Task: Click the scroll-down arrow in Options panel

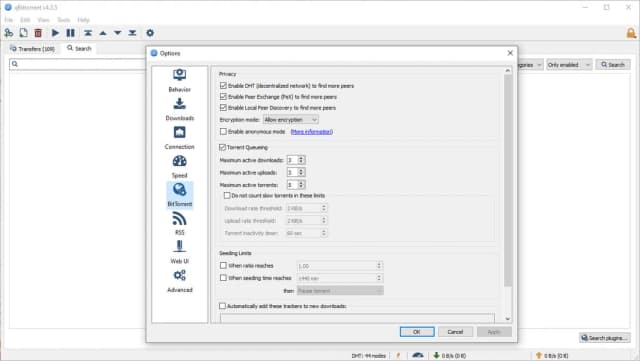Action: (x=508, y=319)
